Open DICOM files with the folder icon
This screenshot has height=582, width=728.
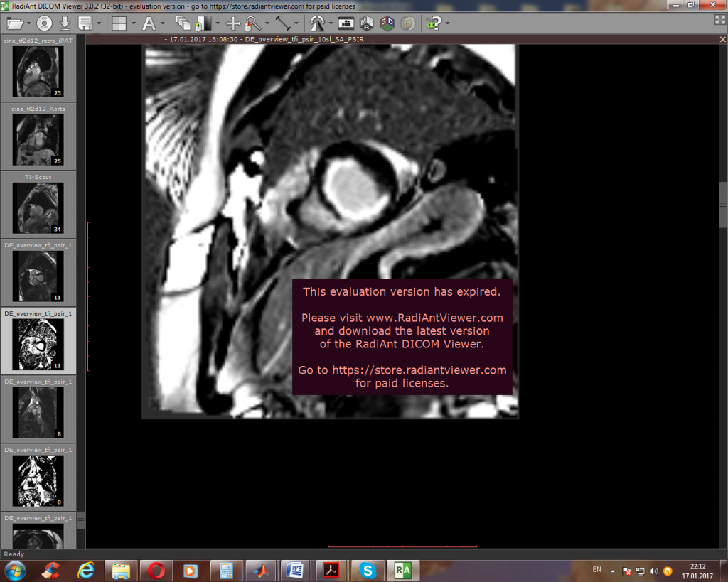pos(14,23)
